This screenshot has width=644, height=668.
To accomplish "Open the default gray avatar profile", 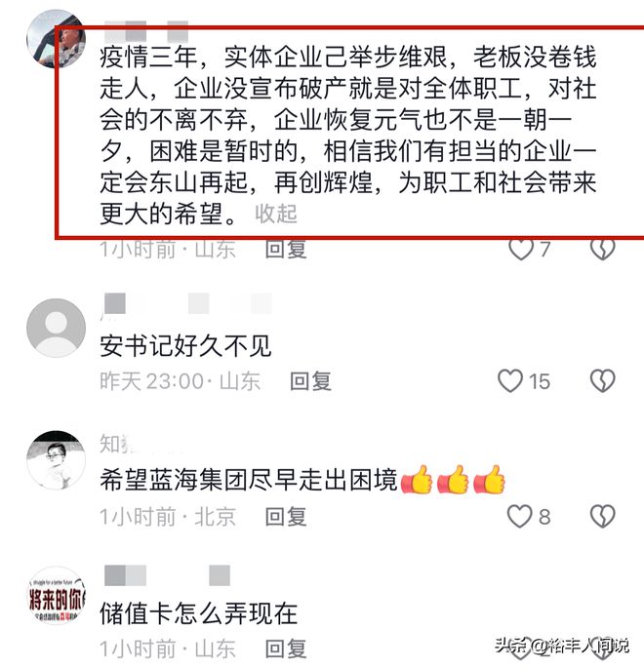I will [x=56, y=328].
